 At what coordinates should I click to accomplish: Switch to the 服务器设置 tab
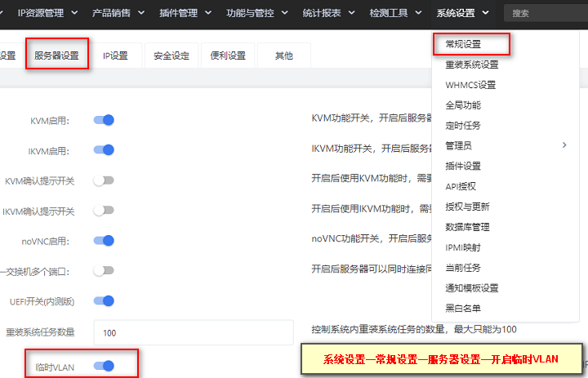point(56,56)
